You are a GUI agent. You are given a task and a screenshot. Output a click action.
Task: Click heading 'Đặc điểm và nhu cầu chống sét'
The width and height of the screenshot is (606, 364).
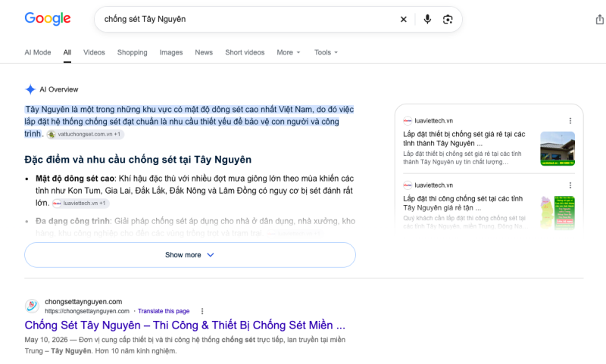coord(138,160)
